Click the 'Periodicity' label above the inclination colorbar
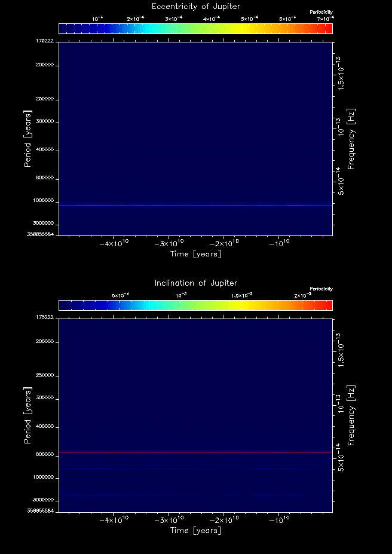Viewport: 392px width, 554px height. pos(321,289)
